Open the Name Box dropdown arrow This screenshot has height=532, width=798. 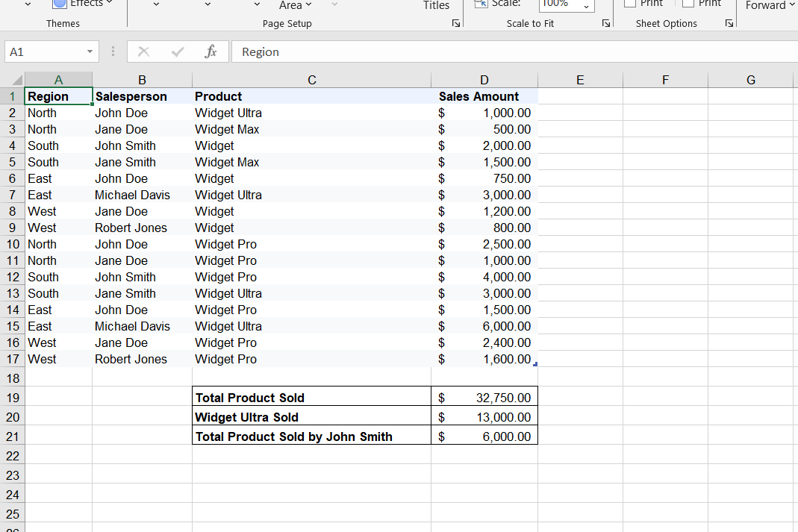(90, 51)
